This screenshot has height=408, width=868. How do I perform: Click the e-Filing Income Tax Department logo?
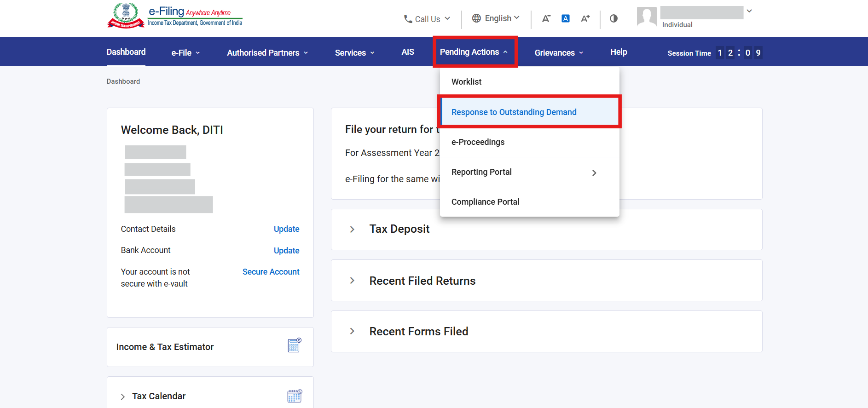[175, 16]
